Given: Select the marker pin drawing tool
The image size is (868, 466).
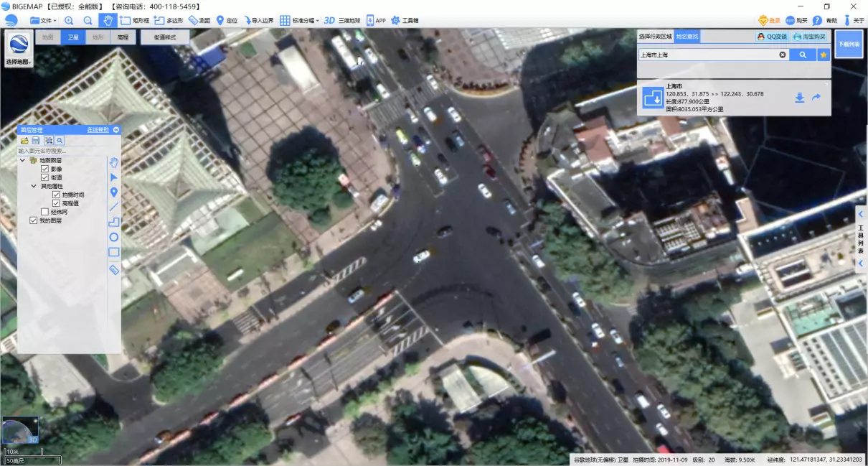Looking at the screenshot, I should (113, 192).
